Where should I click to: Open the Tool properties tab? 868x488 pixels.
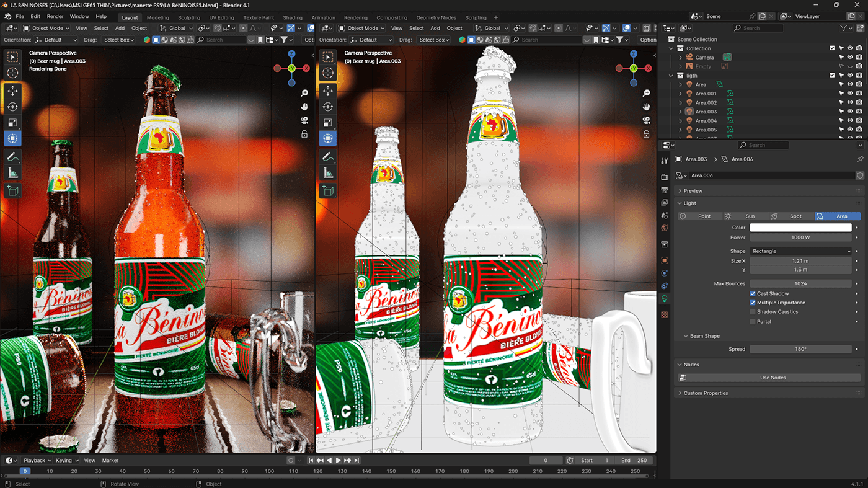pos(665,161)
